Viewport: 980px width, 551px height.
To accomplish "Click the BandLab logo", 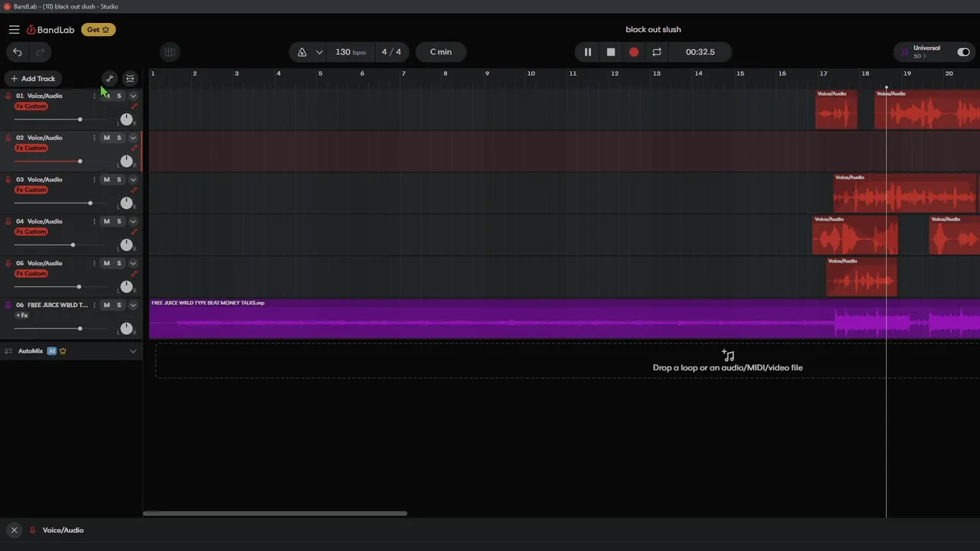I will pos(51,30).
